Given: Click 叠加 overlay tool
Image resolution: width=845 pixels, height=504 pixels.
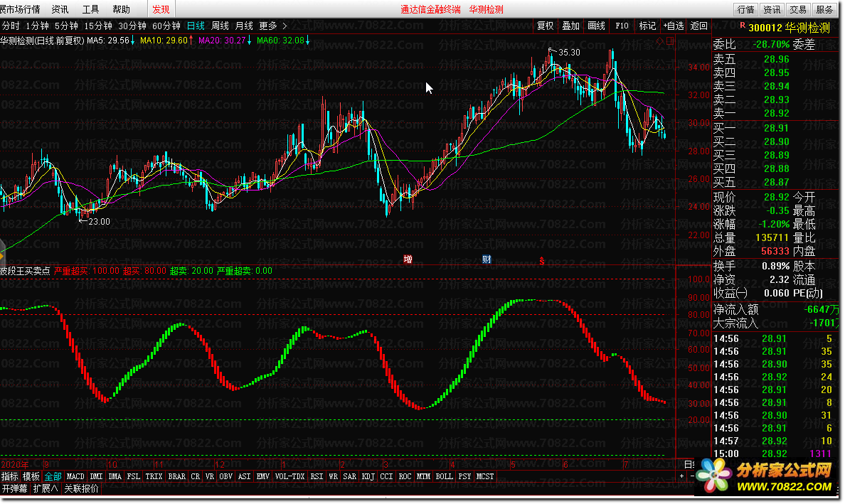Looking at the screenshot, I should click(x=570, y=26).
